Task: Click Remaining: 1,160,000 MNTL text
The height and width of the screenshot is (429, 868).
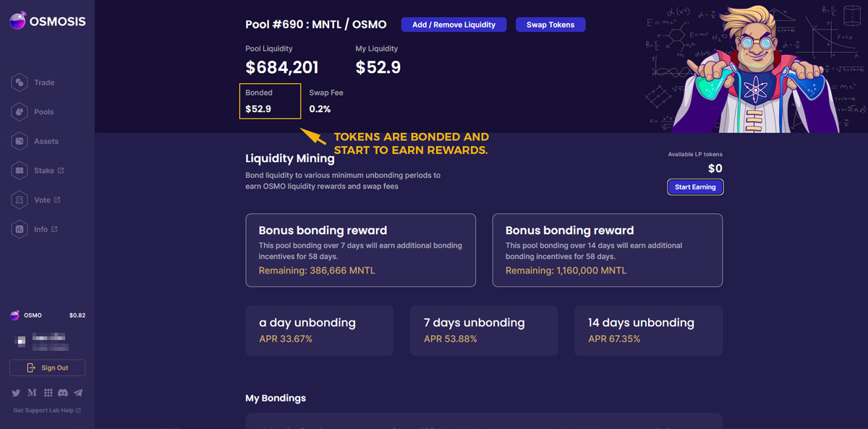Action: (x=566, y=271)
